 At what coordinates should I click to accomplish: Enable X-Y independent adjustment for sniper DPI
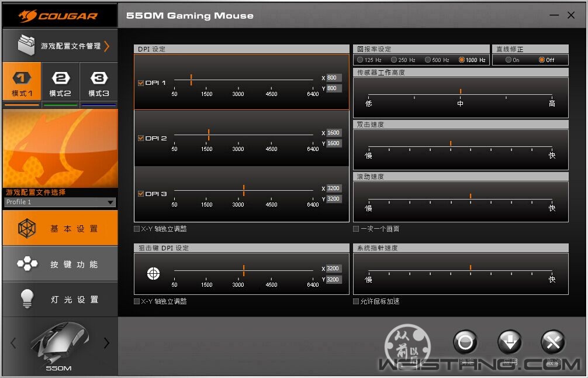137,301
